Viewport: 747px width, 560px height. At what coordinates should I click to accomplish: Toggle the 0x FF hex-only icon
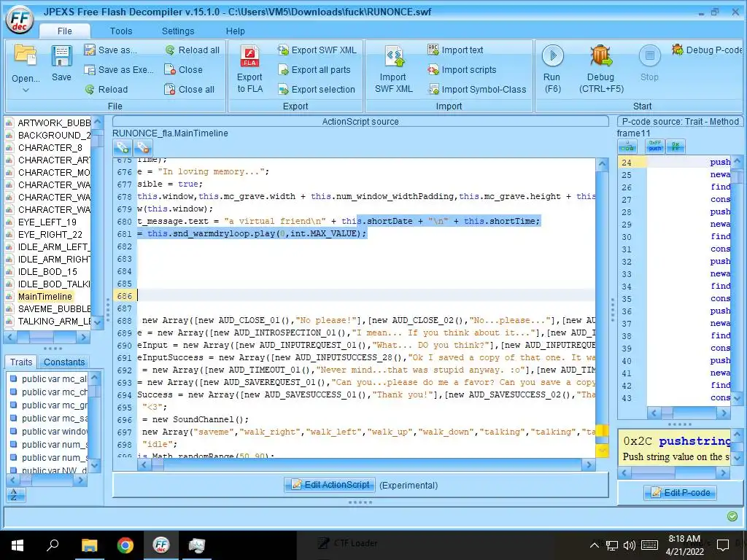(x=676, y=147)
